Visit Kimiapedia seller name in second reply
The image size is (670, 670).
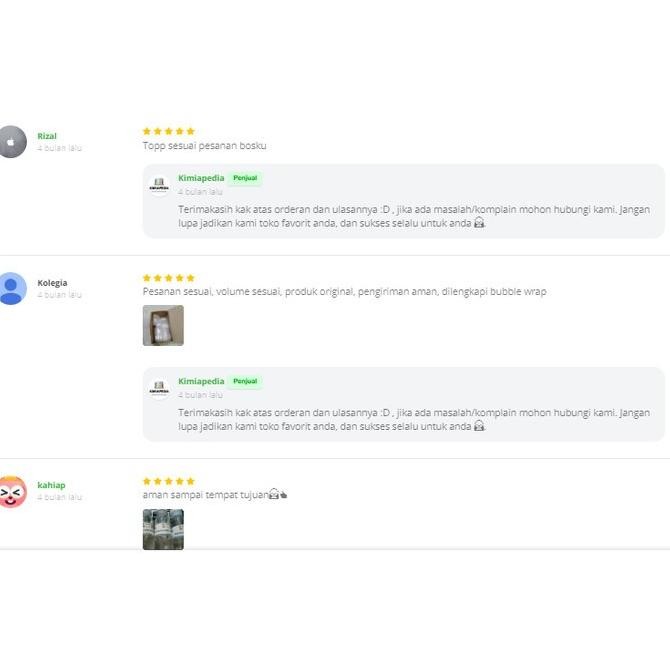[x=201, y=381]
